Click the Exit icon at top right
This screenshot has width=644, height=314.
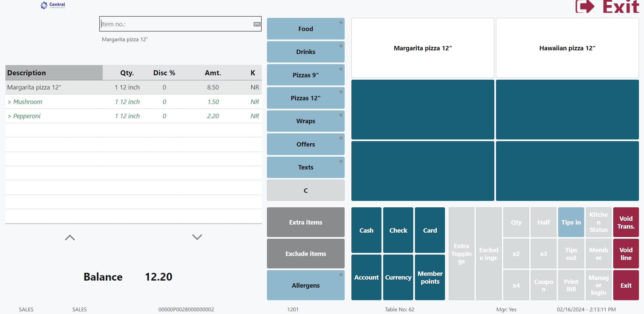pyautogui.click(x=585, y=7)
